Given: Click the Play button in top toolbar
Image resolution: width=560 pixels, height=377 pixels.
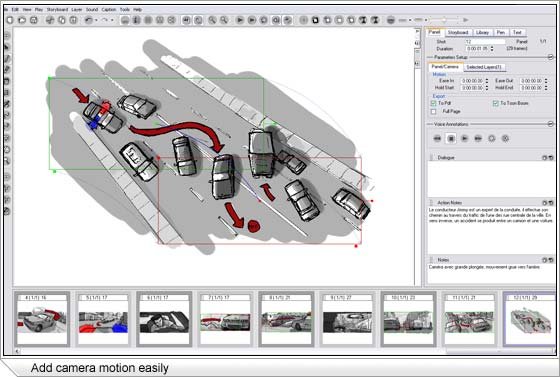Looking at the screenshot, I should [240, 20].
